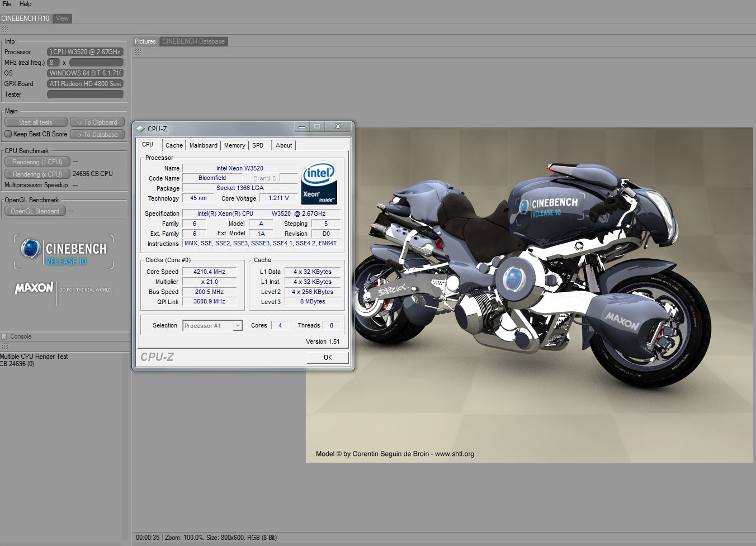Click the pictures panel grip handle icon

pos(138,52)
